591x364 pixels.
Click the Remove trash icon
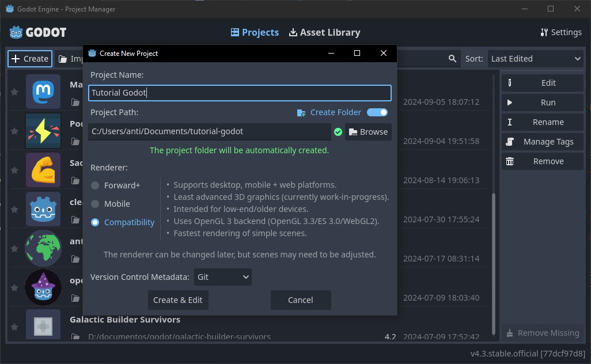coord(509,161)
